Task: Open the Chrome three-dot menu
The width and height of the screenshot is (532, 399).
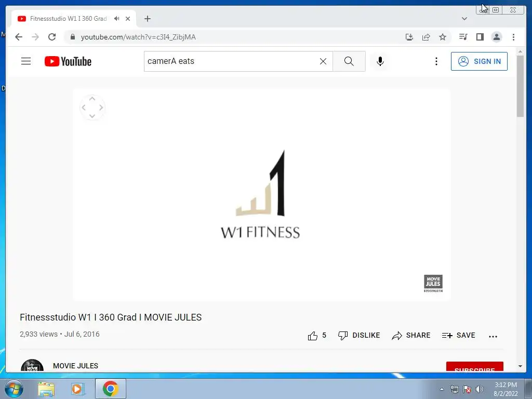Action: tap(513, 37)
